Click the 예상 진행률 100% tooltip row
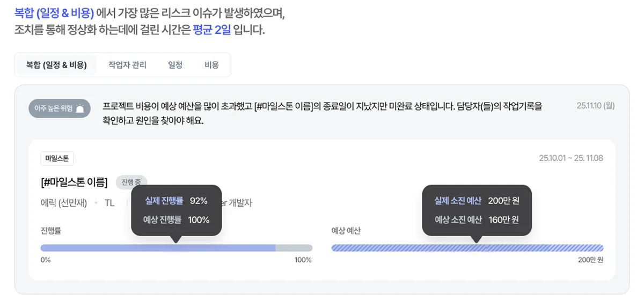 (x=176, y=219)
